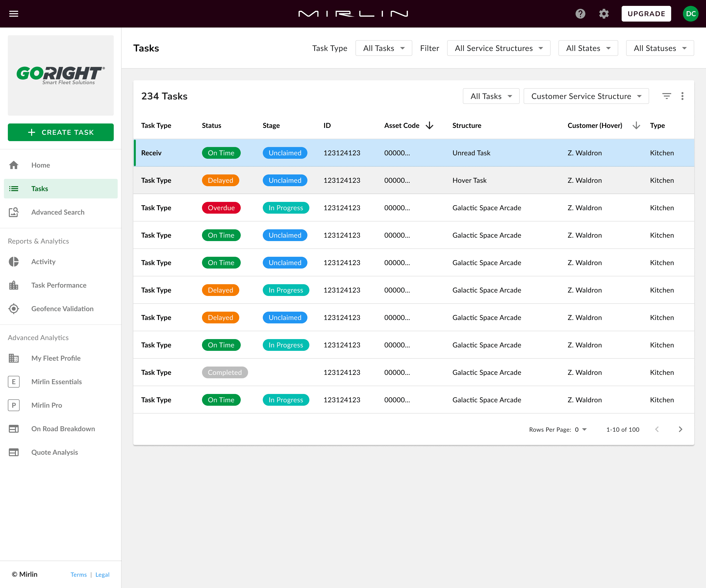Go to previous page chevron
The image size is (706, 588).
click(x=657, y=429)
